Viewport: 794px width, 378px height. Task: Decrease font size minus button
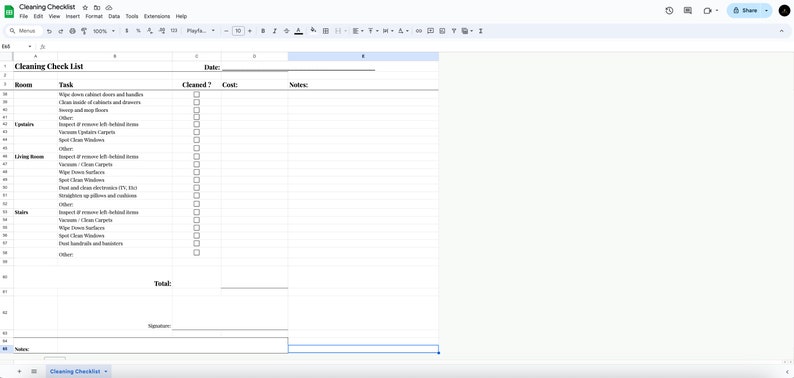tap(226, 31)
